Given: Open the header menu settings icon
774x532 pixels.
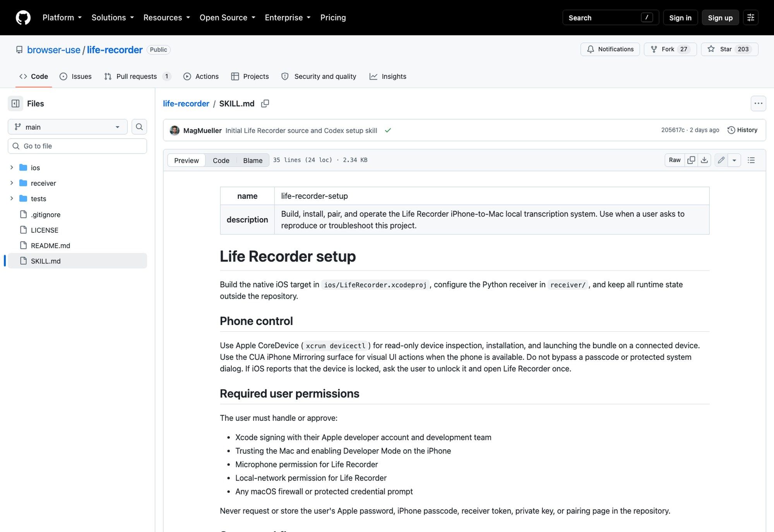Looking at the screenshot, I should 751,18.
